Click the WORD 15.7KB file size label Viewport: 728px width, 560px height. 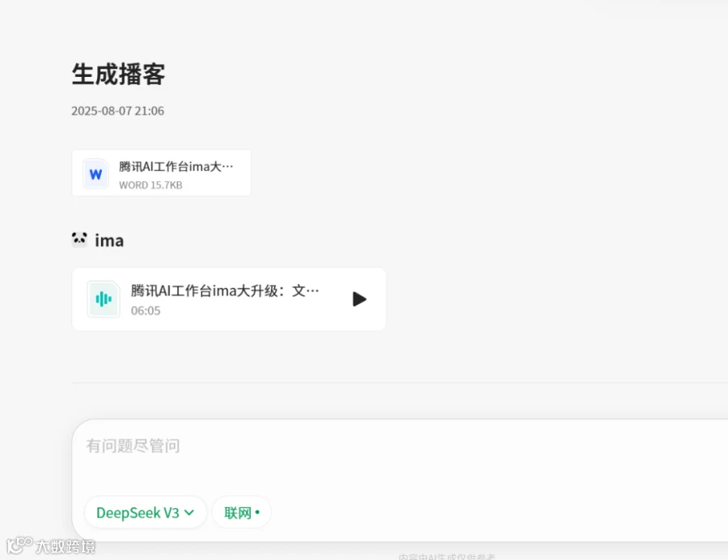click(x=150, y=185)
